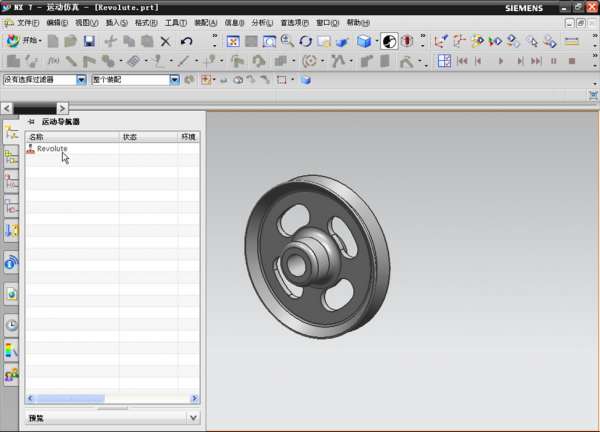Click the Undo arrow icon

coord(186,41)
